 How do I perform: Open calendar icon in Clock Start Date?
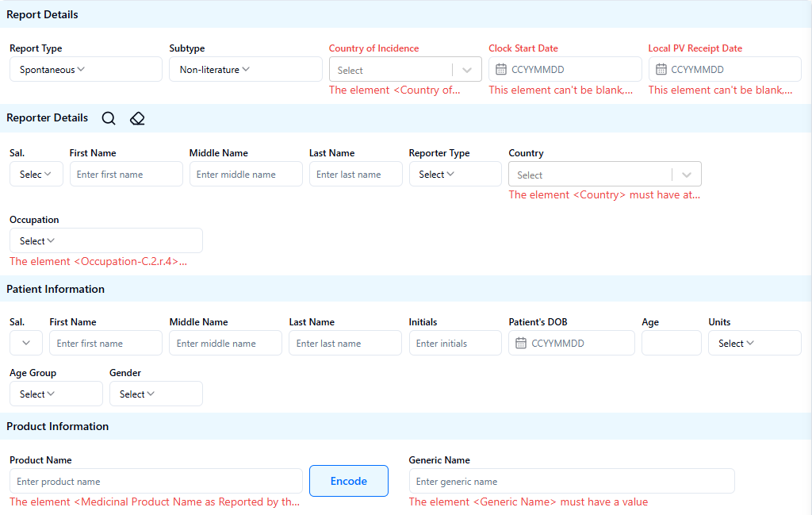point(501,69)
